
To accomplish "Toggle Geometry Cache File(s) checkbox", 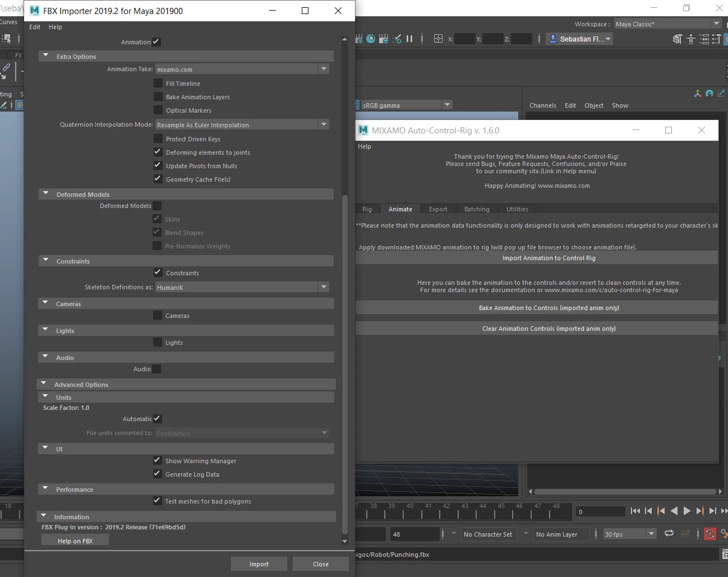I will click(x=158, y=179).
